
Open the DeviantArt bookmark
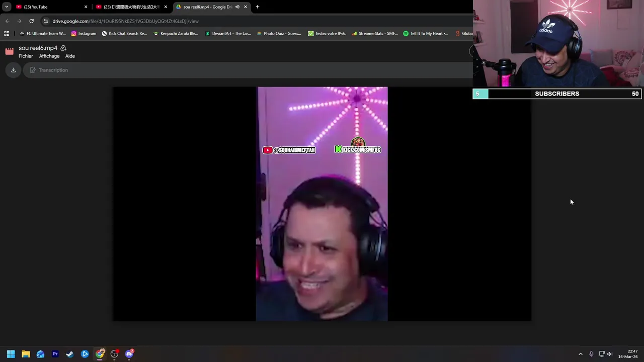[x=227, y=33]
